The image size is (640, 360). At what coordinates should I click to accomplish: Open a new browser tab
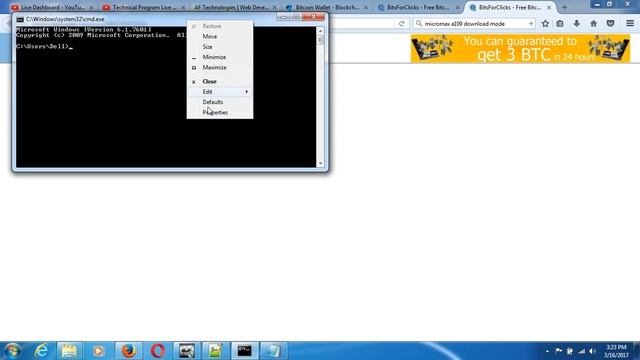point(564,7)
